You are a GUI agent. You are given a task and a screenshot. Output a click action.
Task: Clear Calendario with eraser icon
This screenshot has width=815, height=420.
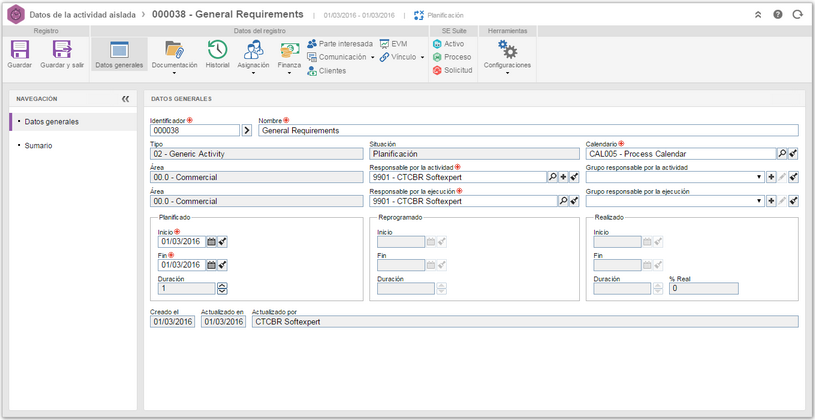pos(793,154)
